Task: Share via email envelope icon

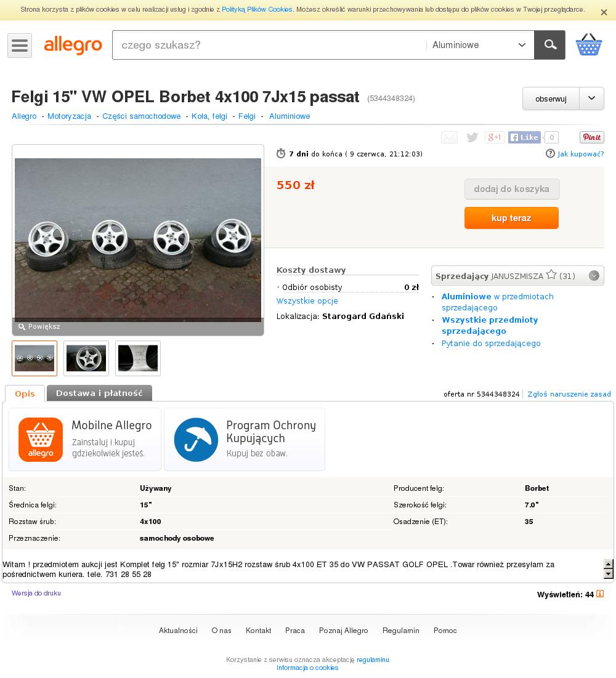Action: [x=449, y=137]
